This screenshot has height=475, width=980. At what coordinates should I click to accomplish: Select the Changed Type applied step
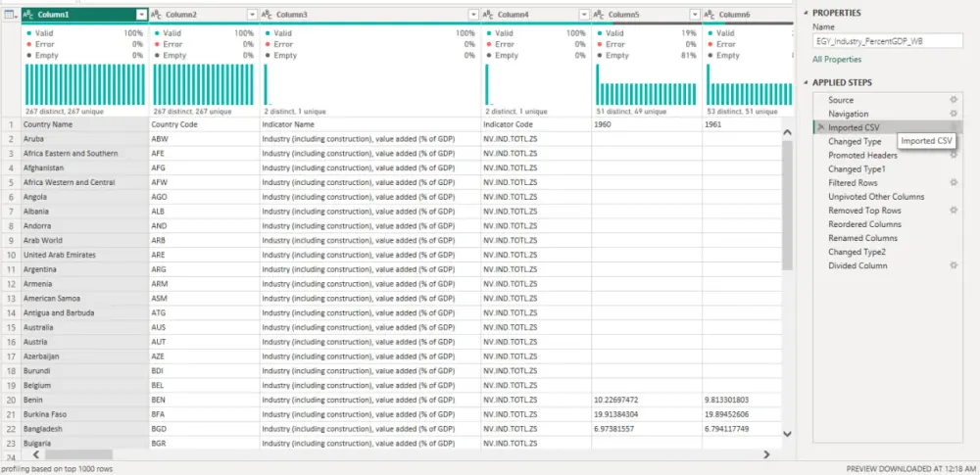855,141
